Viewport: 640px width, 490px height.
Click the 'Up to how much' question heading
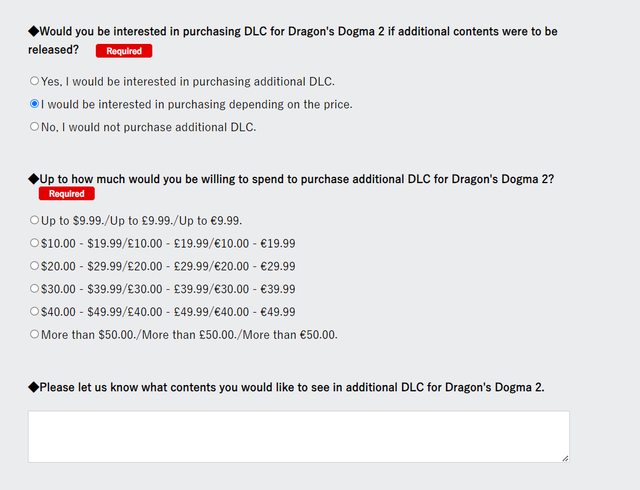coord(296,179)
